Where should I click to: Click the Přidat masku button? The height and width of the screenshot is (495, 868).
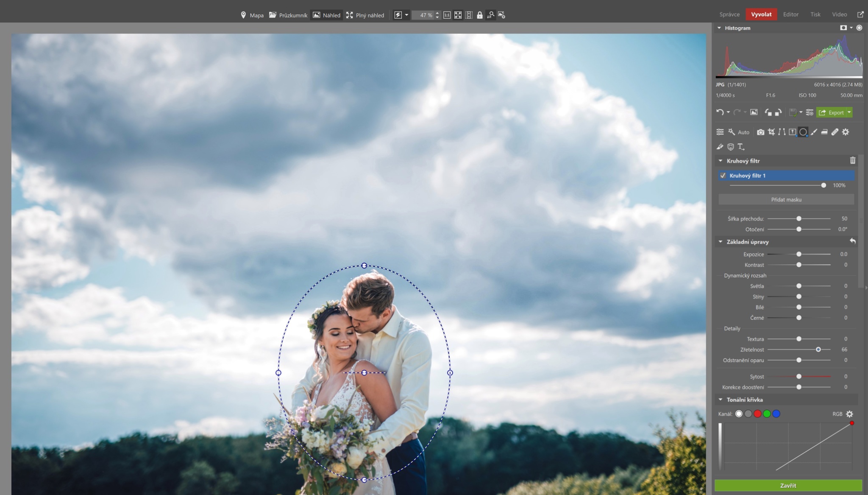point(786,199)
